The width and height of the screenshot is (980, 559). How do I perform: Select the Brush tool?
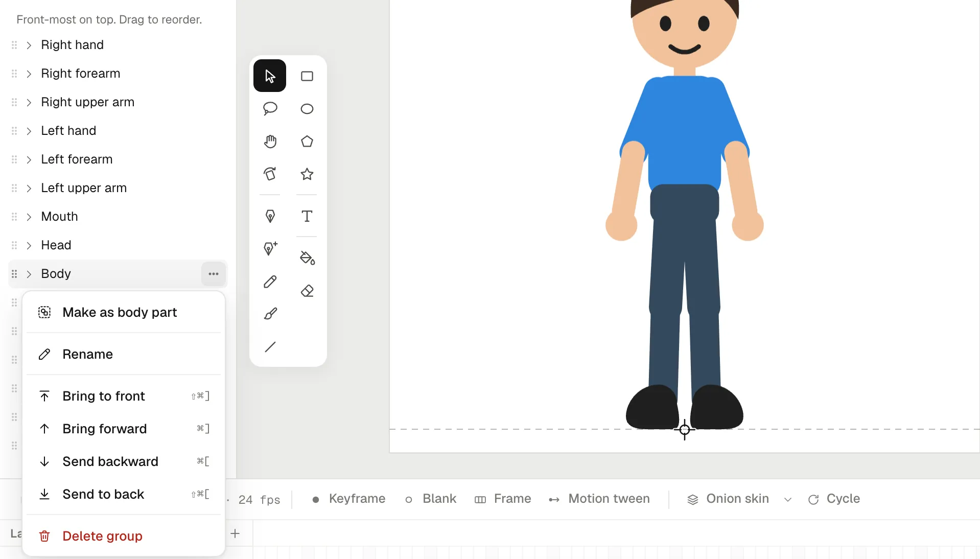pos(270,314)
